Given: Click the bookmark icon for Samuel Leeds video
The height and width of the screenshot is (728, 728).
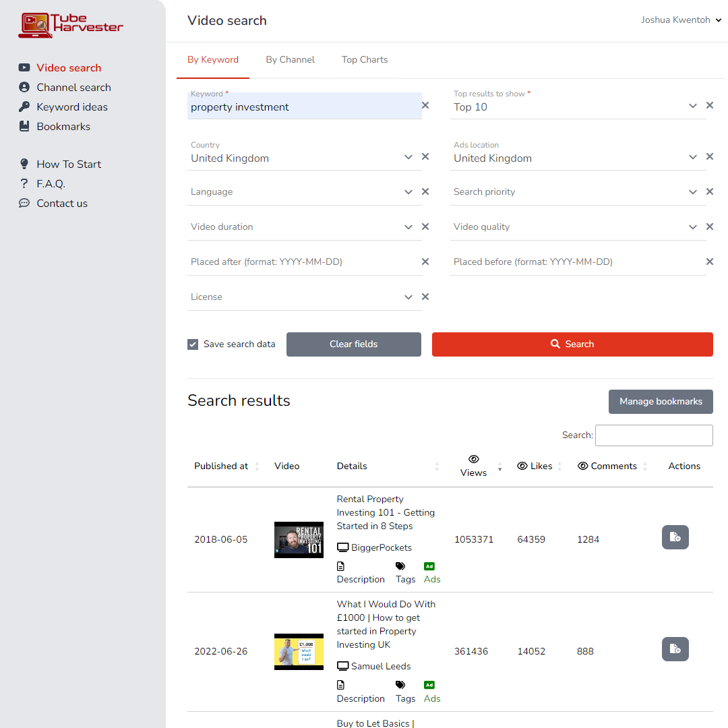Looking at the screenshot, I should 675,649.
